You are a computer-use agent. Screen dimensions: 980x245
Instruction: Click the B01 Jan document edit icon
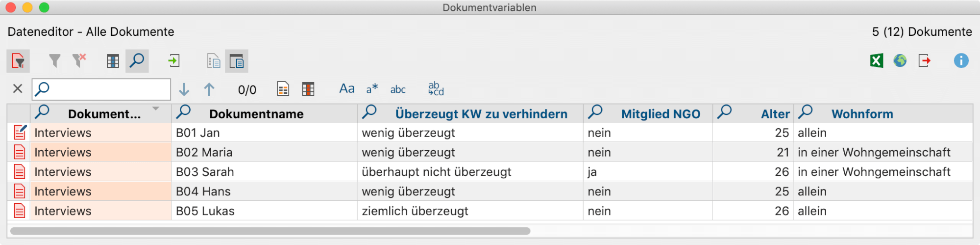[x=20, y=132]
